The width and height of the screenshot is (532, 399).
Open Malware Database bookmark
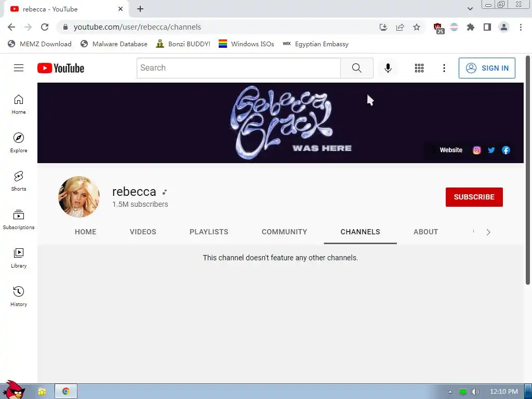(x=114, y=44)
